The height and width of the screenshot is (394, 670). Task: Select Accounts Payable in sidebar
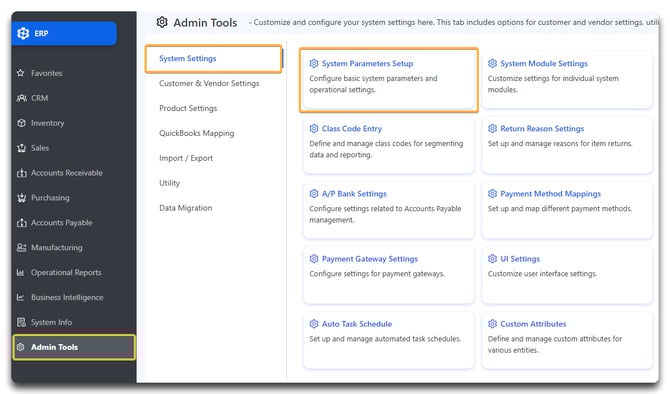pyautogui.click(x=62, y=223)
